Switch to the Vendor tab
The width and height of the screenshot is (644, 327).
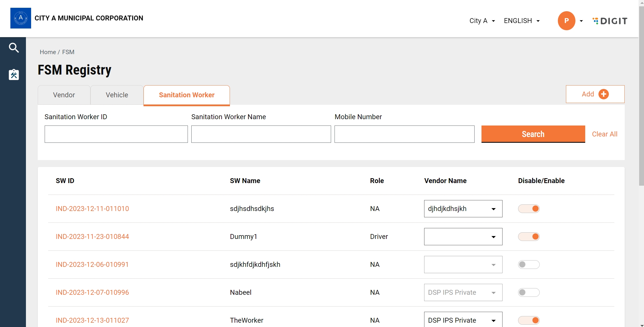click(64, 95)
